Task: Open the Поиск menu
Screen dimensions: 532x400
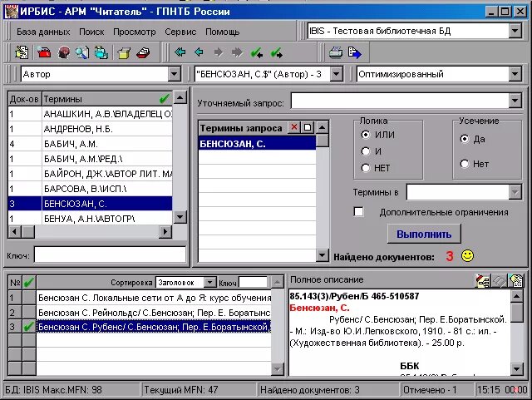Action: (x=91, y=32)
